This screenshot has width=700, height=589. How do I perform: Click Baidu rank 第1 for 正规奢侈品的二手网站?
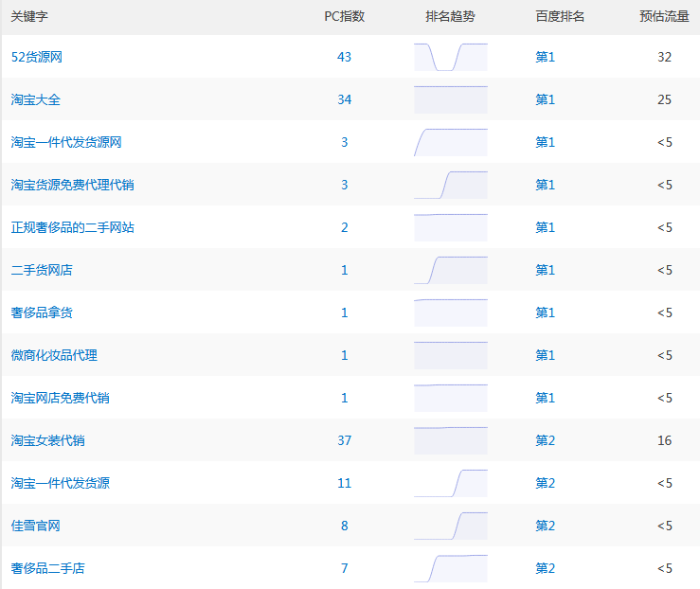pyautogui.click(x=545, y=227)
